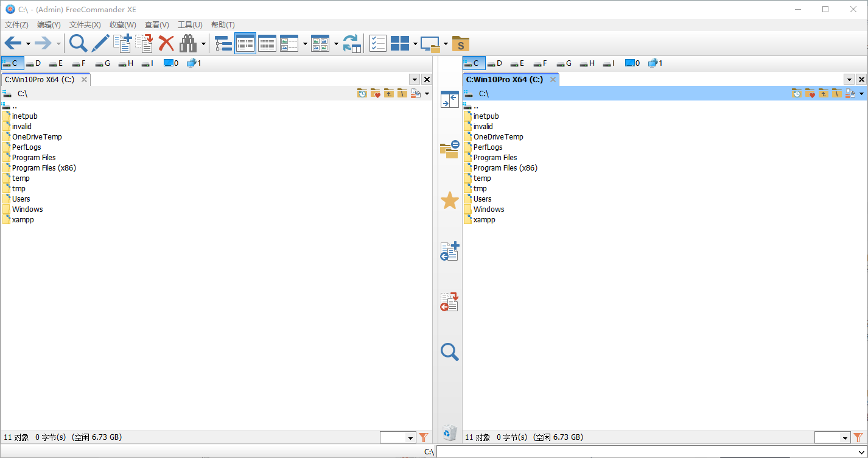This screenshot has height=458, width=868.
Task: Switch to thumbnails view mode
Action: click(x=321, y=43)
